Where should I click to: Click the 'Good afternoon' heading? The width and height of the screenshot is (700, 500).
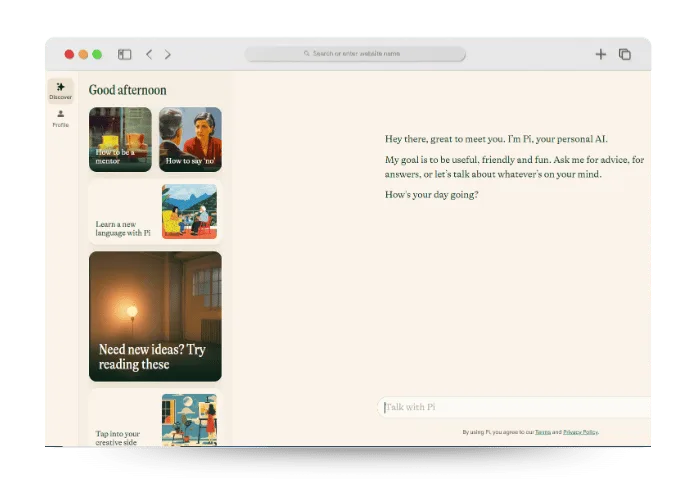(127, 90)
